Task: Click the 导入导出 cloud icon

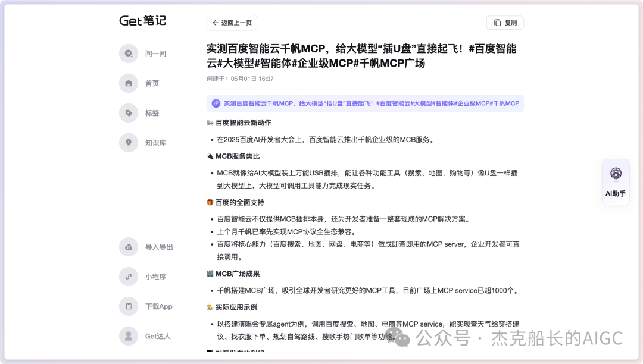Action: tap(129, 247)
